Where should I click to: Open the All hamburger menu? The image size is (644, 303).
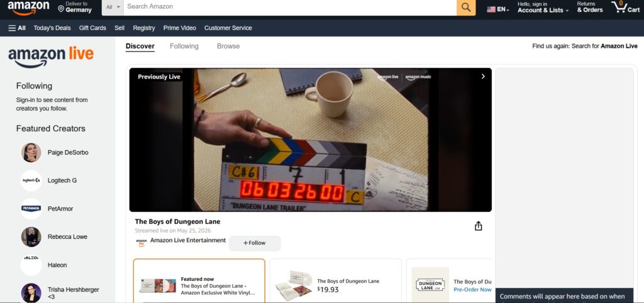[17, 28]
